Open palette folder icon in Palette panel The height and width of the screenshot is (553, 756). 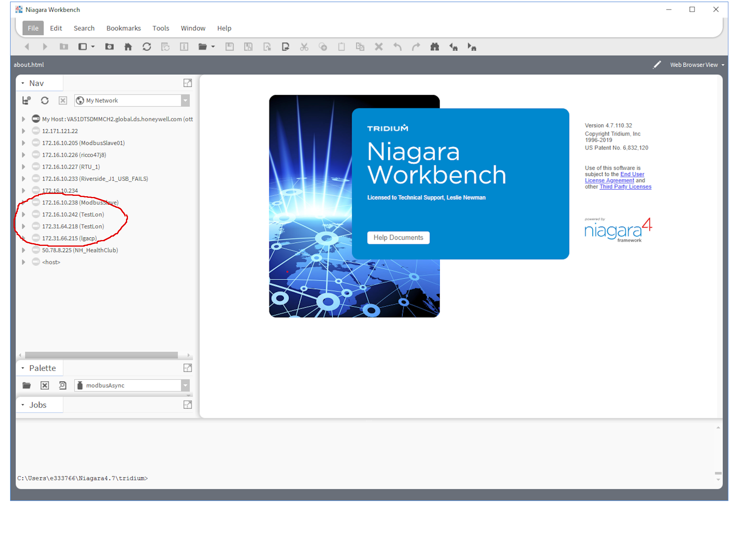pos(26,385)
